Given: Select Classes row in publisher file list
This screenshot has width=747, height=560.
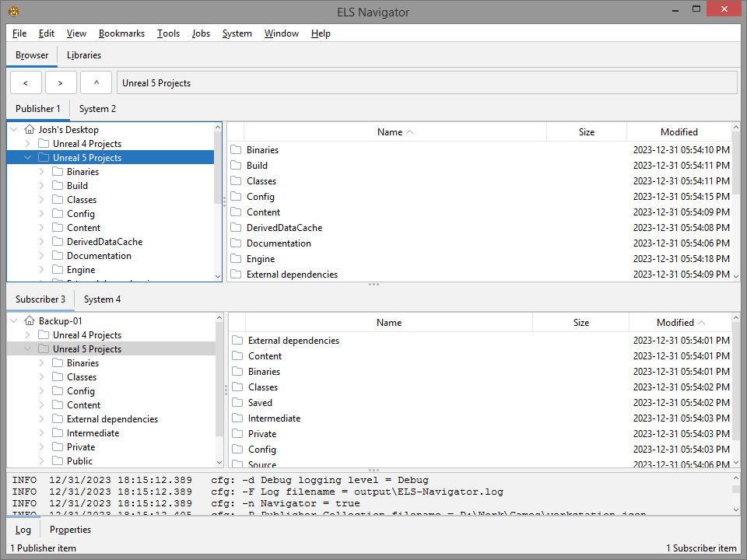Looking at the screenshot, I should click(x=480, y=181).
